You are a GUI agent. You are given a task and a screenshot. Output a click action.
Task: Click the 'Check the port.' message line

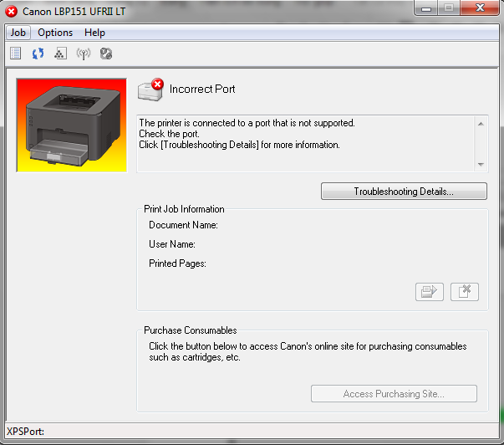click(169, 134)
